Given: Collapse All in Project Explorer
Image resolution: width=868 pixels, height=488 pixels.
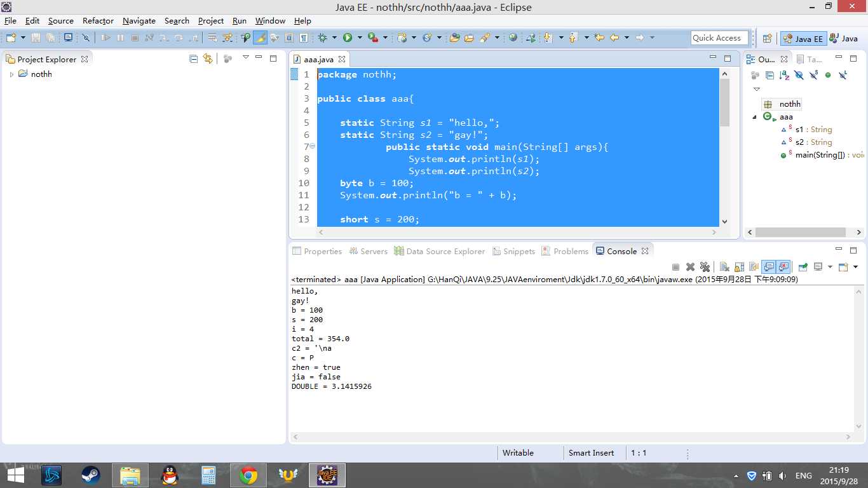Looking at the screenshot, I should (194, 58).
